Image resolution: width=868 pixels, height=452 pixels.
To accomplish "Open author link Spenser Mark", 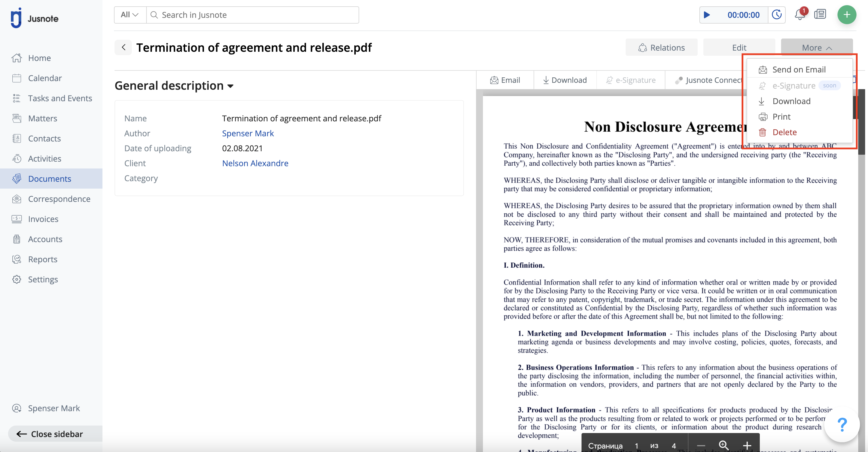I will (248, 133).
